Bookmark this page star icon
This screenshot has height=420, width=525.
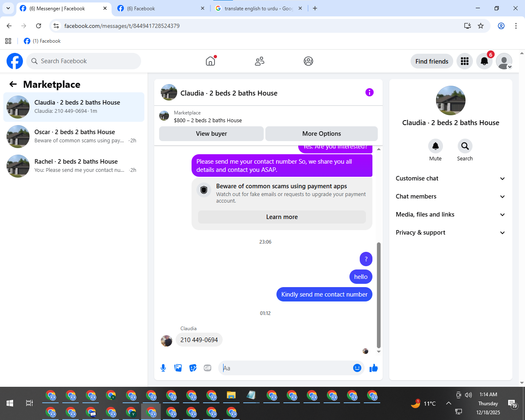481,26
